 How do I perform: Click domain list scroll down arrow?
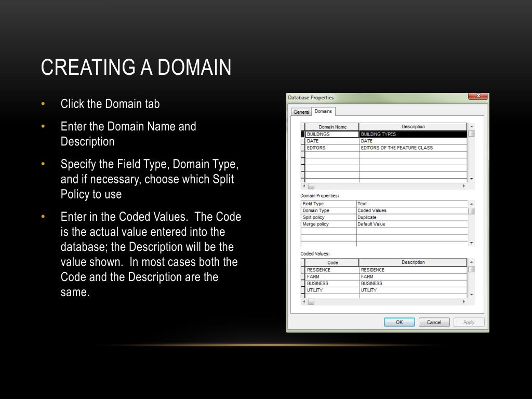click(x=471, y=179)
